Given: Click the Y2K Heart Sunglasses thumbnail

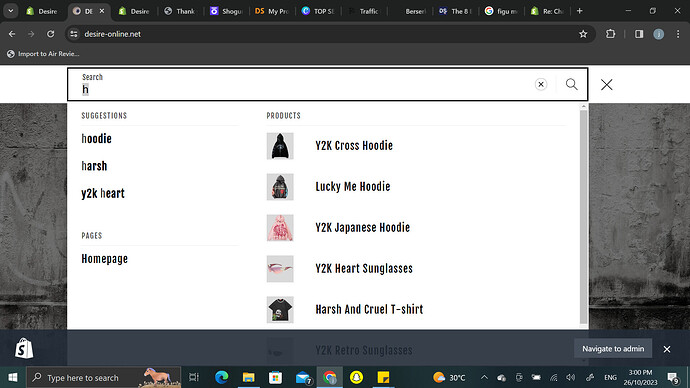Looking at the screenshot, I should pyautogui.click(x=280, y=269).
